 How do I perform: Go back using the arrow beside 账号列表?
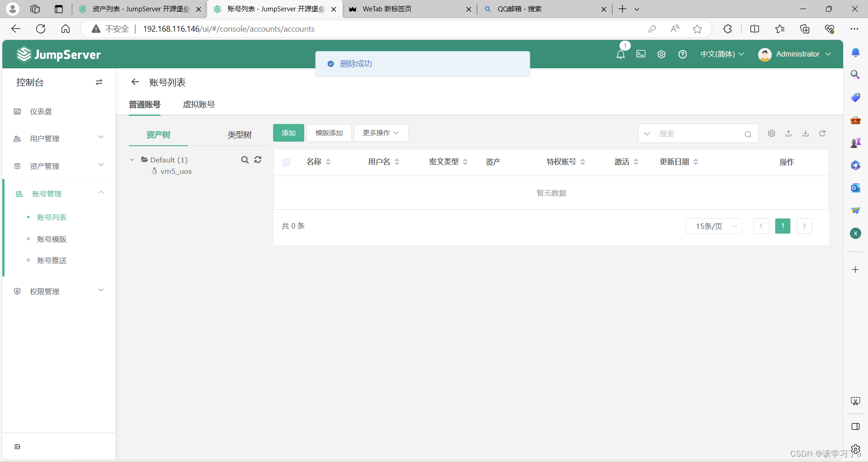[x=135, y=82]
